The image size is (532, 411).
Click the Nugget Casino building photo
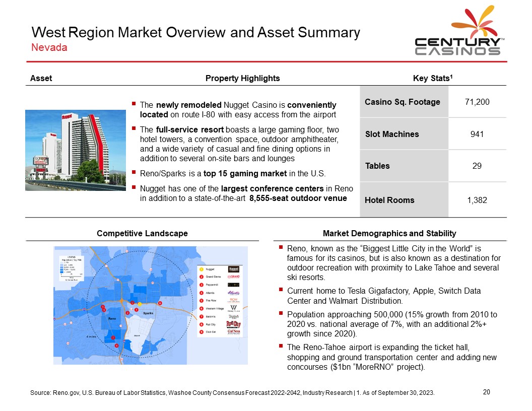pyautogui.click(x=76, y=150)
